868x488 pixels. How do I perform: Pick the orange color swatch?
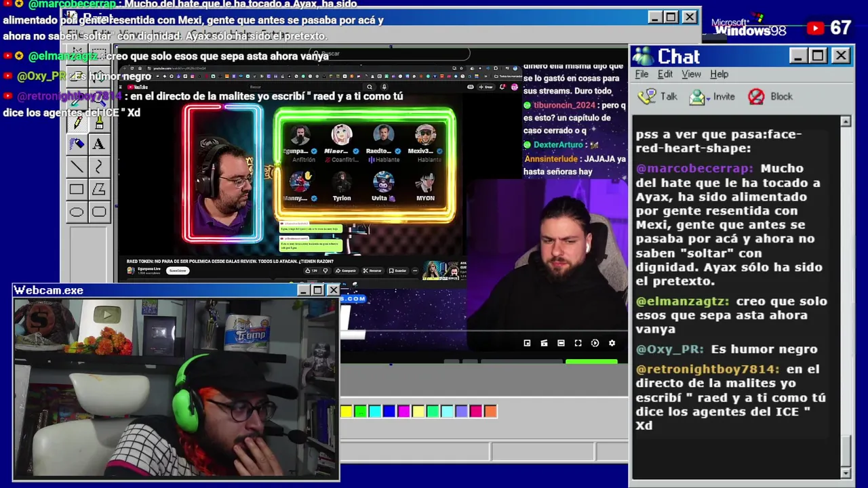coord(490,411)
